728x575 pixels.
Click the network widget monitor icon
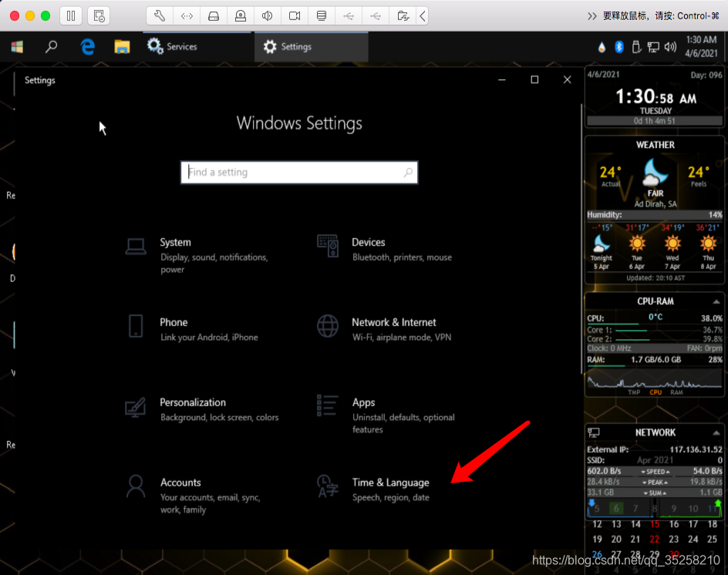coord(593,432)
